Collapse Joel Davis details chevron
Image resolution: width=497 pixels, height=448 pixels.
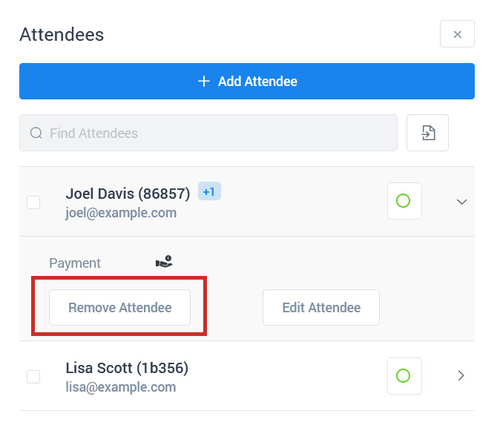(x=461, y=202)
